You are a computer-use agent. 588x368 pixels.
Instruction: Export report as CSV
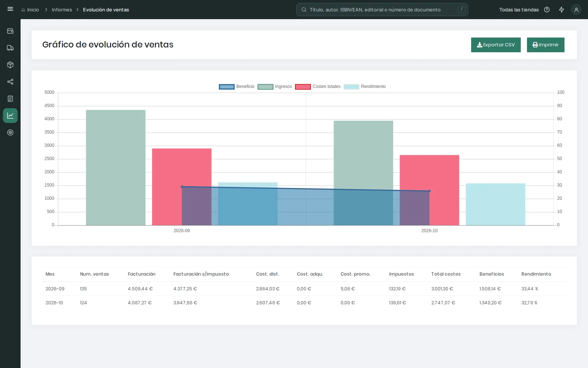[x=496, y=45]
